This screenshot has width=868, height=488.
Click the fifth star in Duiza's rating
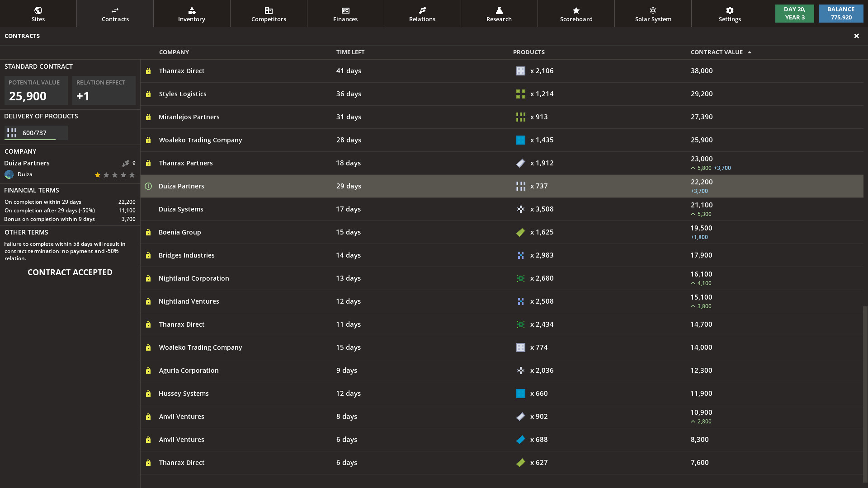point(132,175)
